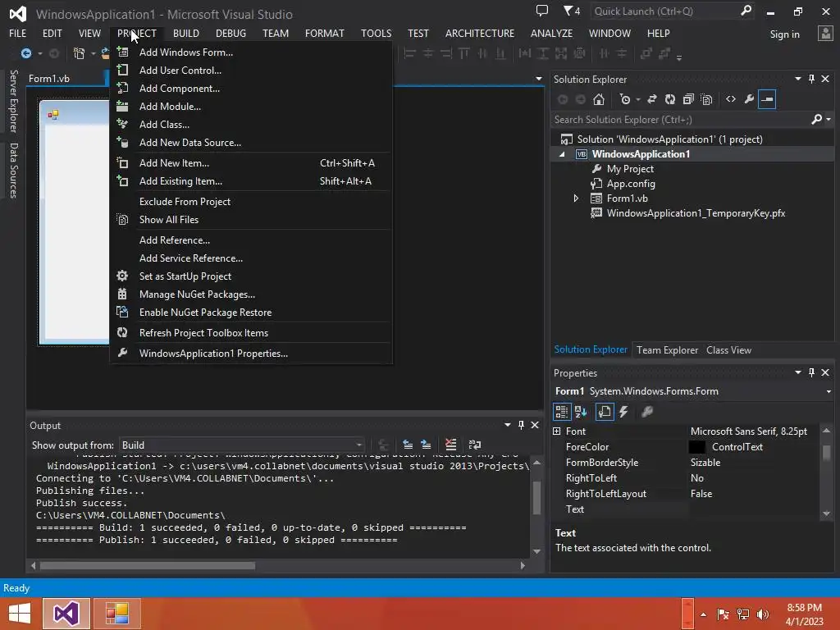Go to next message in Output toolbar
Screen dimensions: 840x630
coord(426,445)
